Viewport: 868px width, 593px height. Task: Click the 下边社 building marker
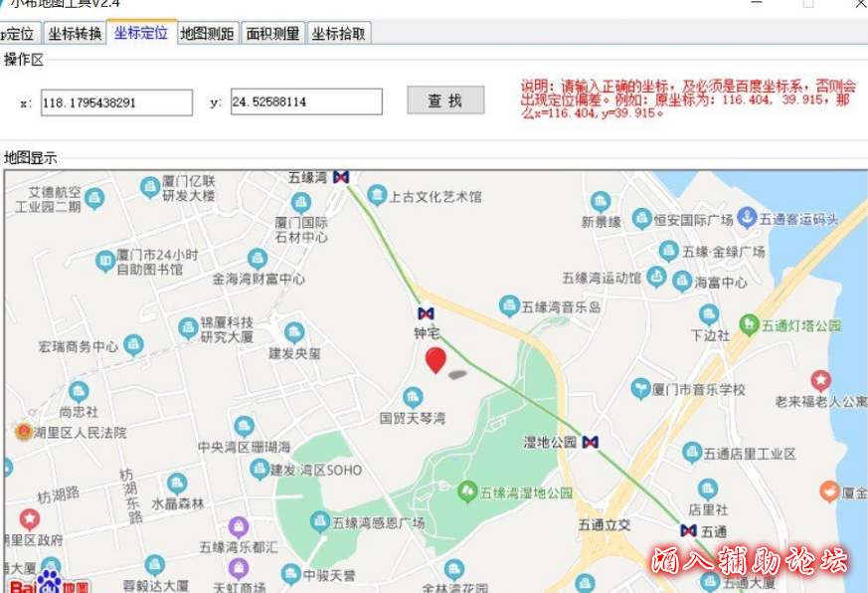pyautogui.click(x=709, y=314)
